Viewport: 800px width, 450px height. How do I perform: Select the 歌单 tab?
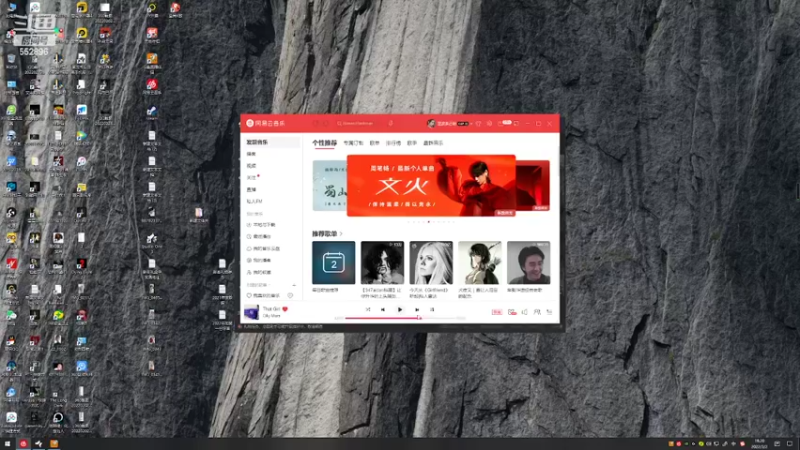[374, 143]
